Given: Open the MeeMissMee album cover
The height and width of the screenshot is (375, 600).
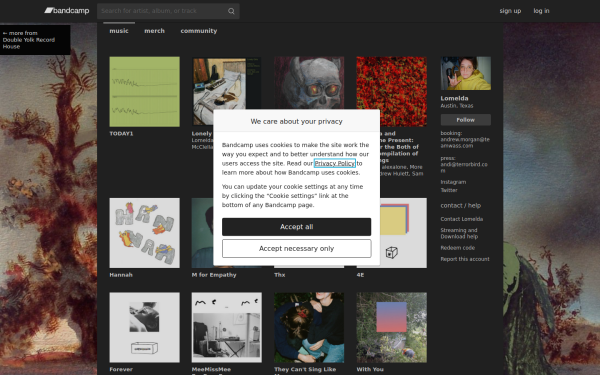Looking at the screenshot, I should (227, 328).
